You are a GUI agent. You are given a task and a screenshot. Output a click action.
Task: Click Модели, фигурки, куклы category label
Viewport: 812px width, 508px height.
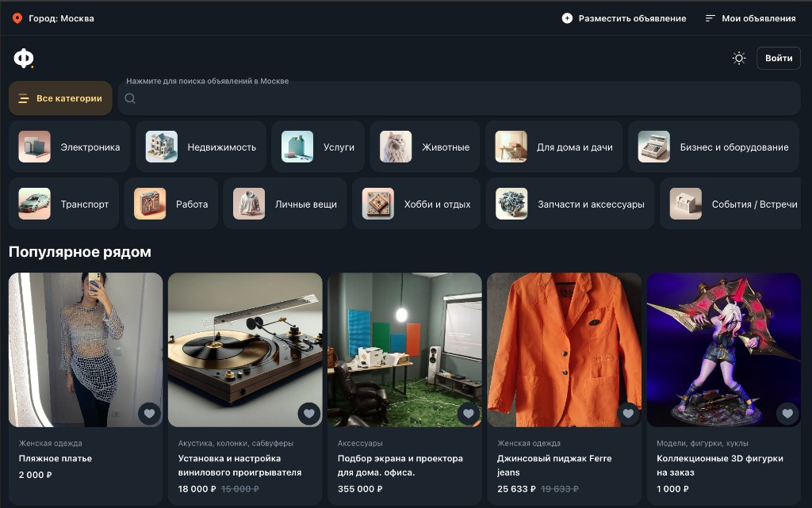tap(703, 443)
